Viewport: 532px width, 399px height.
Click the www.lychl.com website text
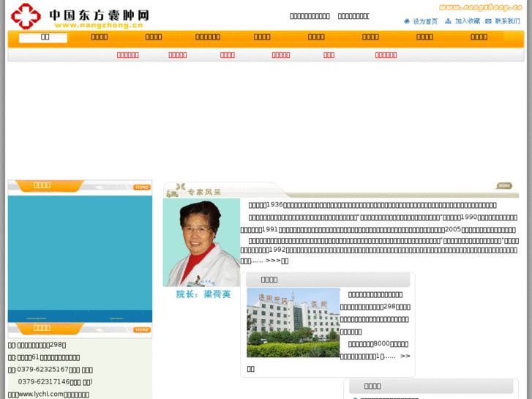tap(41, 394)
